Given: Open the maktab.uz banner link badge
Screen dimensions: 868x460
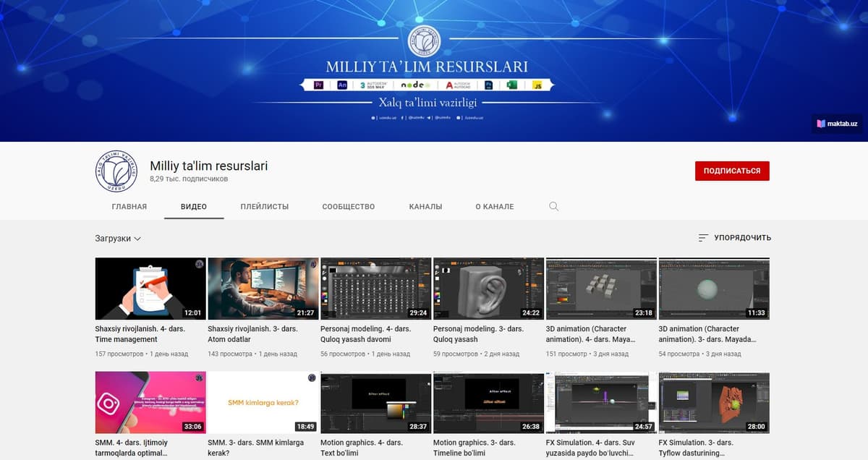Looking at the screenshot, I should pyautogui.click(x=837, y=124).
